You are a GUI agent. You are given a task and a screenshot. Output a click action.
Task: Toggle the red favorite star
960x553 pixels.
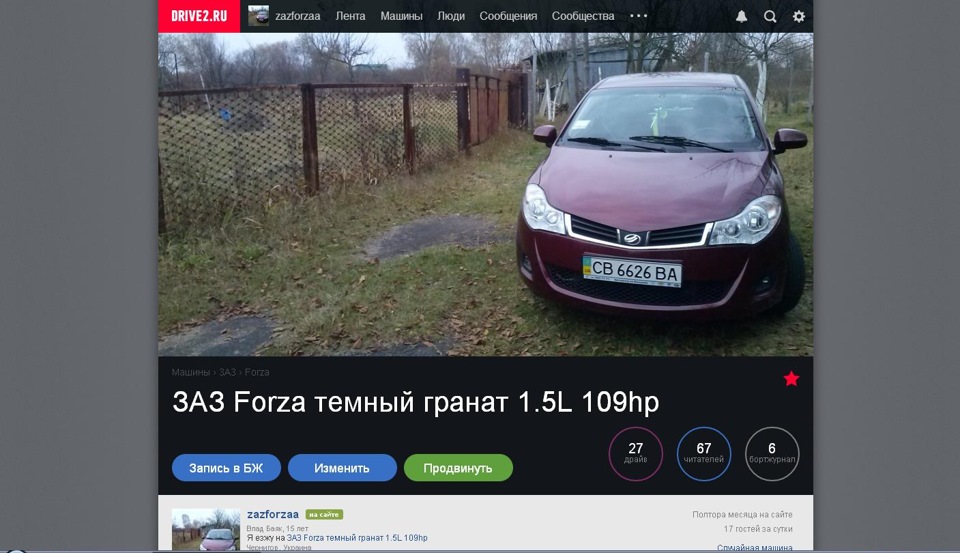791,378
